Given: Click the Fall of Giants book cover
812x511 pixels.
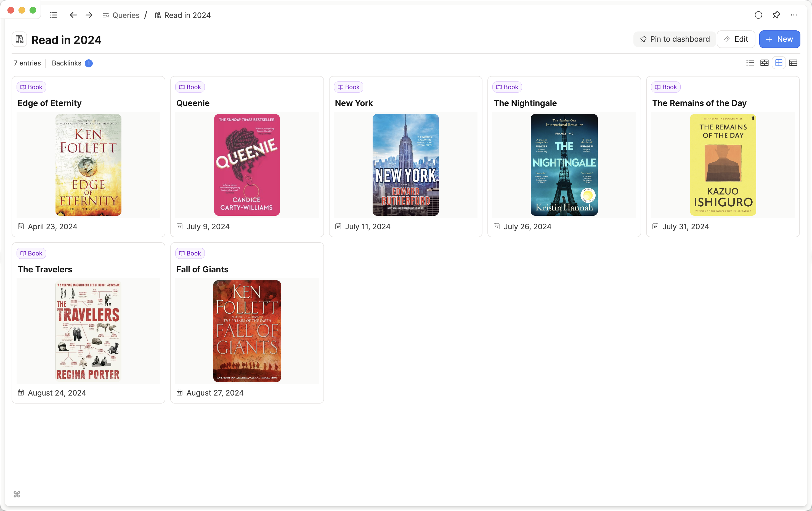Looking at the screenshot, I should (247, 331).
